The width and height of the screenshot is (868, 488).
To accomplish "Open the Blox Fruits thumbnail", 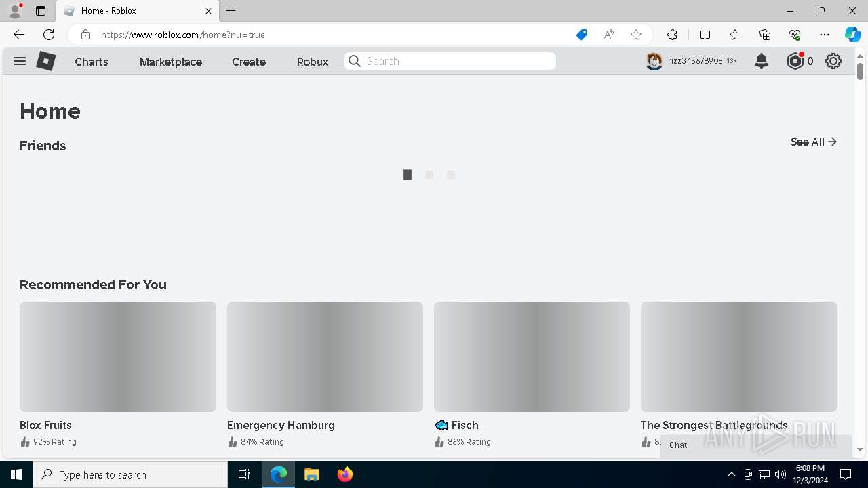I will (118, 357).
